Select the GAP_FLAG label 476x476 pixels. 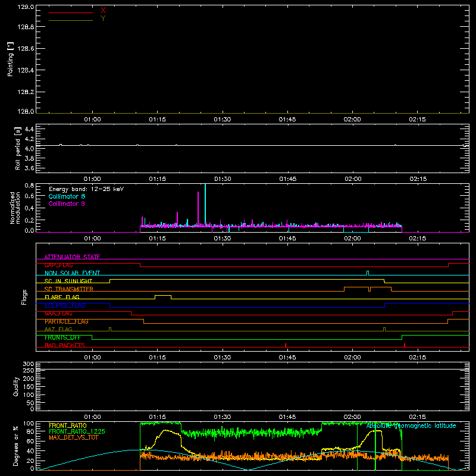click(x=58, y=265)
